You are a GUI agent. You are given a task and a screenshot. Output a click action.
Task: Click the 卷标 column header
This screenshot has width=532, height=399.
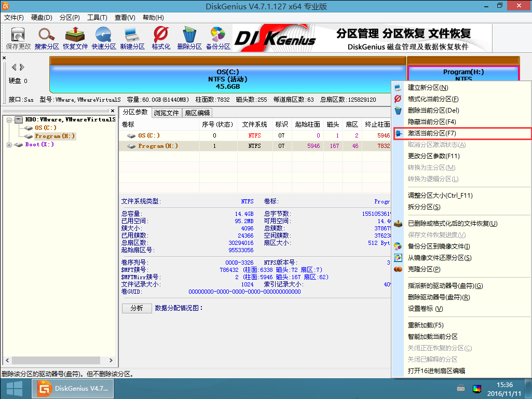[x=159, y=125]
